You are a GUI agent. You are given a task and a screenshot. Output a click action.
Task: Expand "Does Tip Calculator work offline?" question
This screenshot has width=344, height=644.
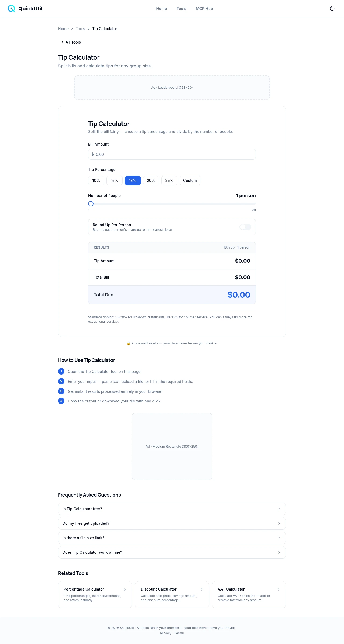point(172,552)
